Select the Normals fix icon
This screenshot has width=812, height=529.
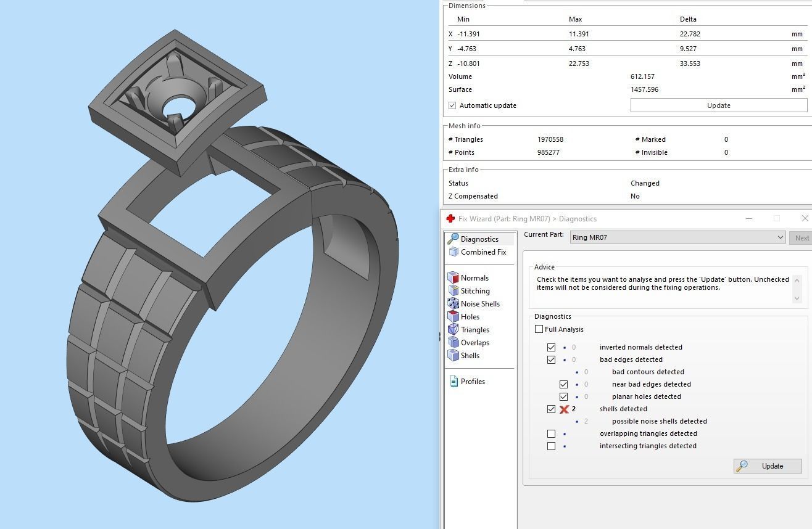(x=453, y=277)
